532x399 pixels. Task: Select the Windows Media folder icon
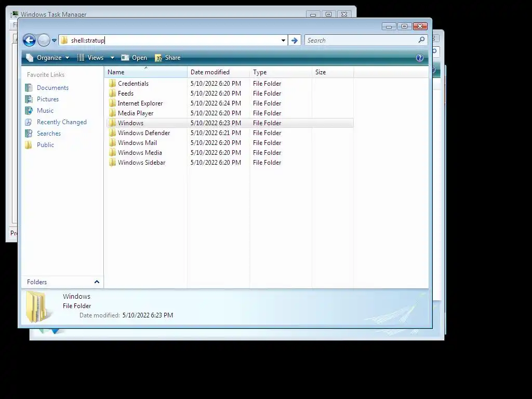coord(112,152)
